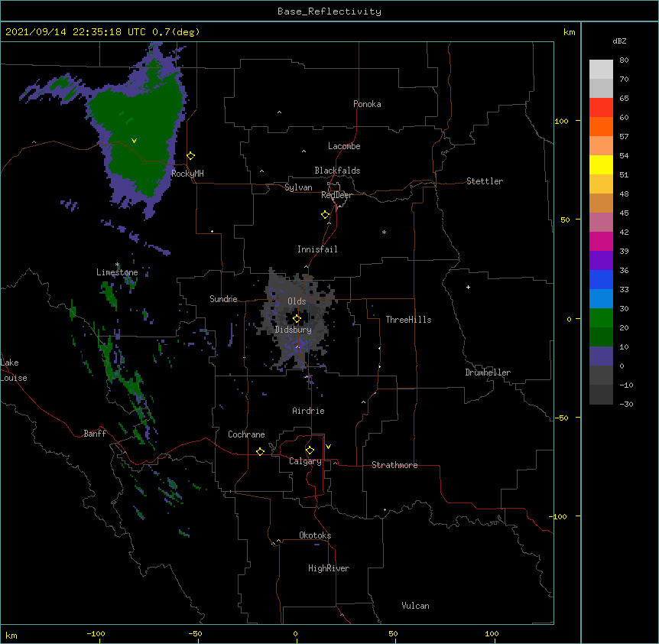Click the Base_Reflectivity title text
This screenshot has width=659, height=644.
pyautogui.click(x=329, y=11)
